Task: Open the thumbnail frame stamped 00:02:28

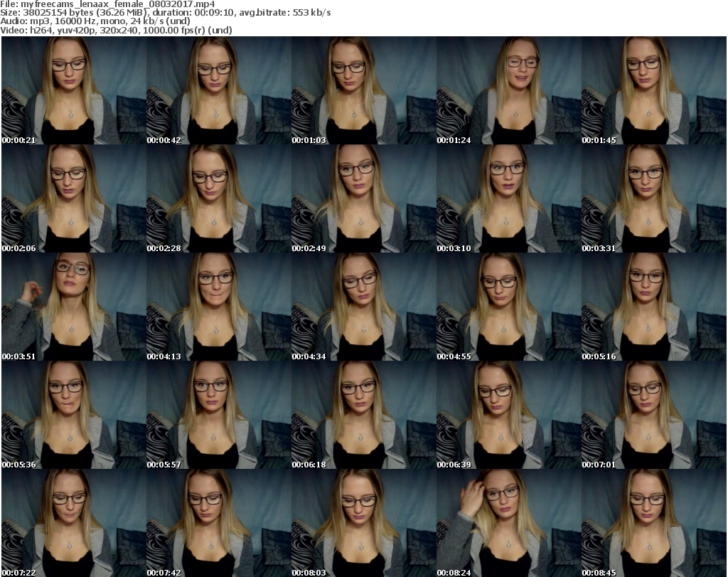Action: pos(219,198)
